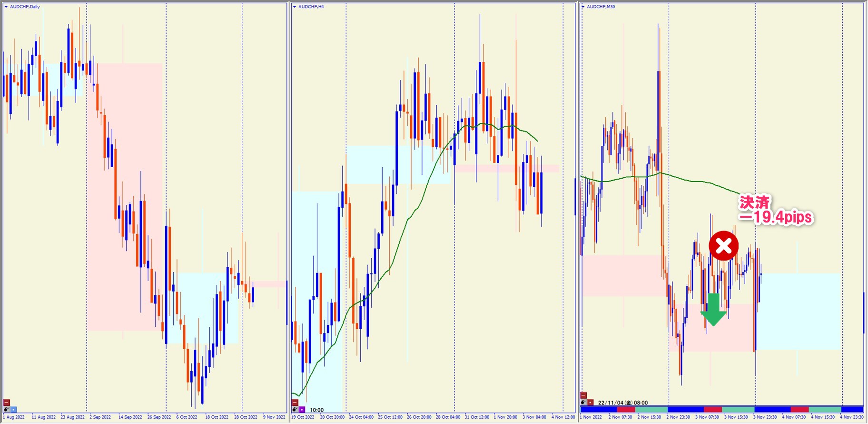Viewport: 868px width, 424px height.
Task: Select the AUDCHF,M30 chart title
Action: point(601,7)
